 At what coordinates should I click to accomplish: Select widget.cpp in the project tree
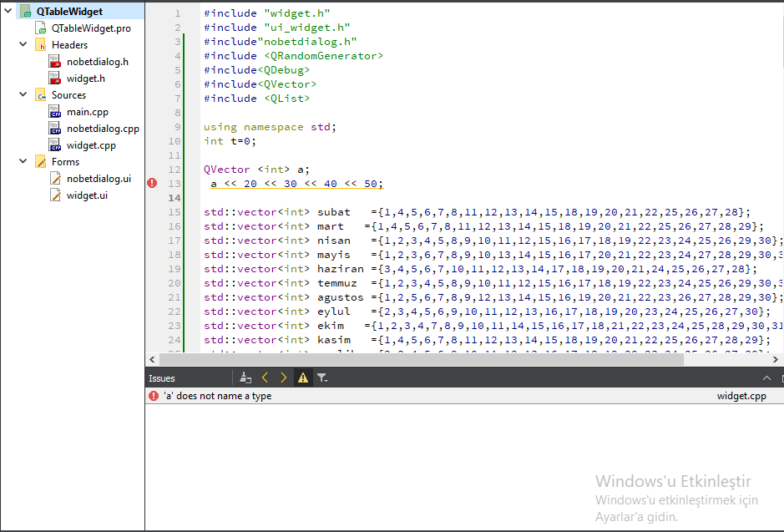pyautogui.click(x=91, y=145)
